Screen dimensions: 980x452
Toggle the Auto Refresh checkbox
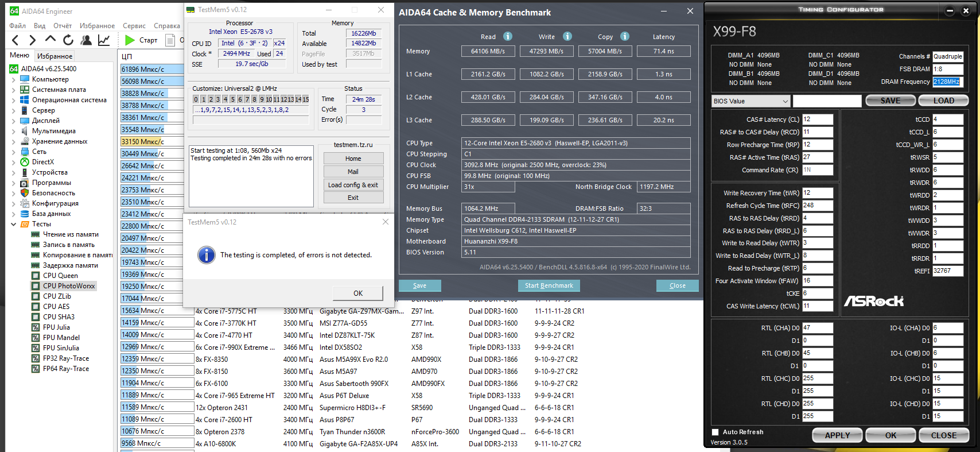[715, 432]
